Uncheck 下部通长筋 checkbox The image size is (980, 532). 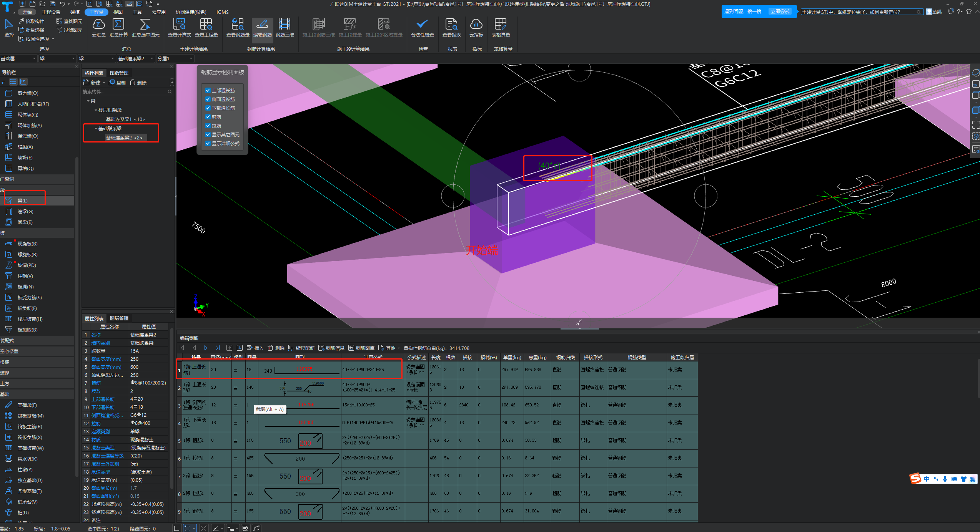click(208, 108)
